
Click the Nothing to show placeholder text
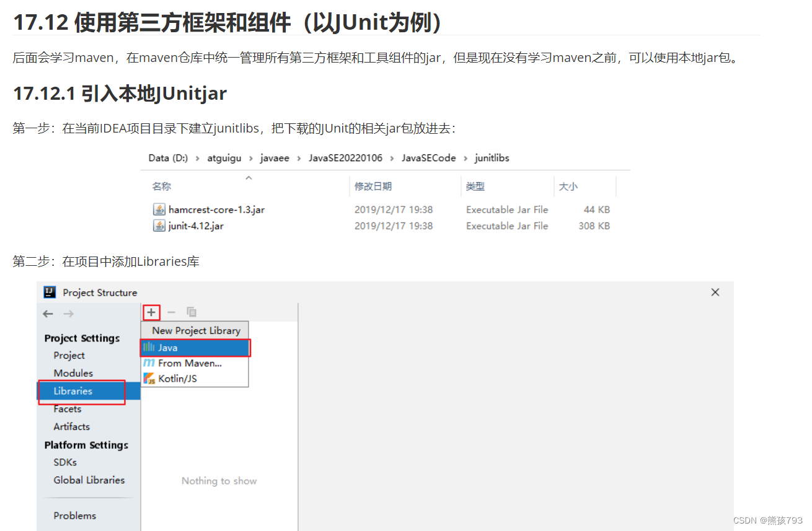point(219,481)
